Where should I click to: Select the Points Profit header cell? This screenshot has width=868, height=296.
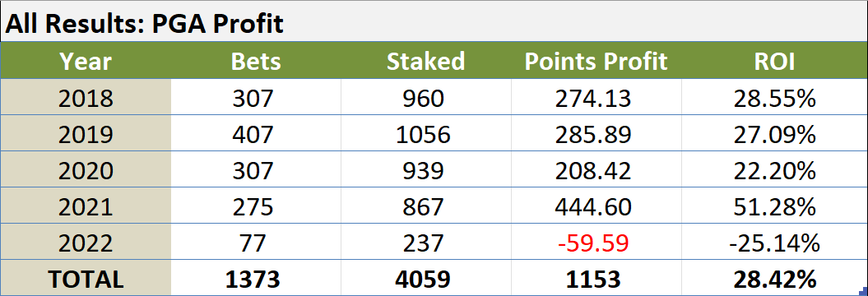point(596,62)
